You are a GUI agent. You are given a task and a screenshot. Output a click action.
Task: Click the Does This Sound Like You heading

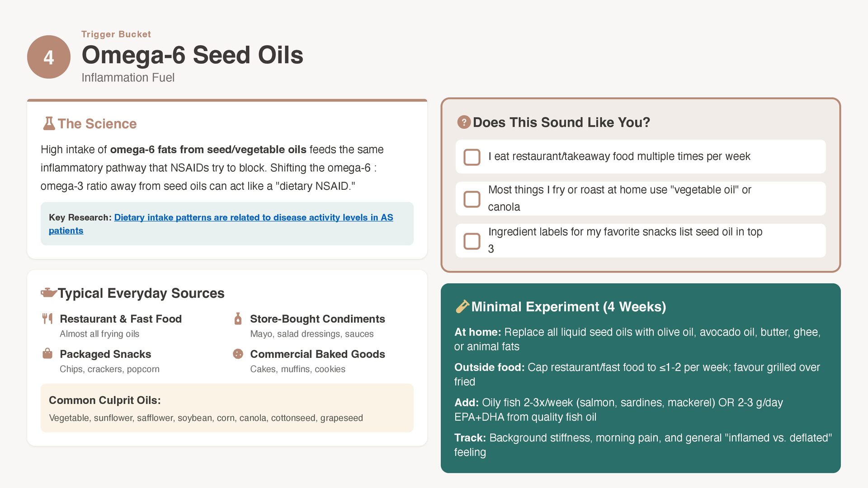(561, 122)
